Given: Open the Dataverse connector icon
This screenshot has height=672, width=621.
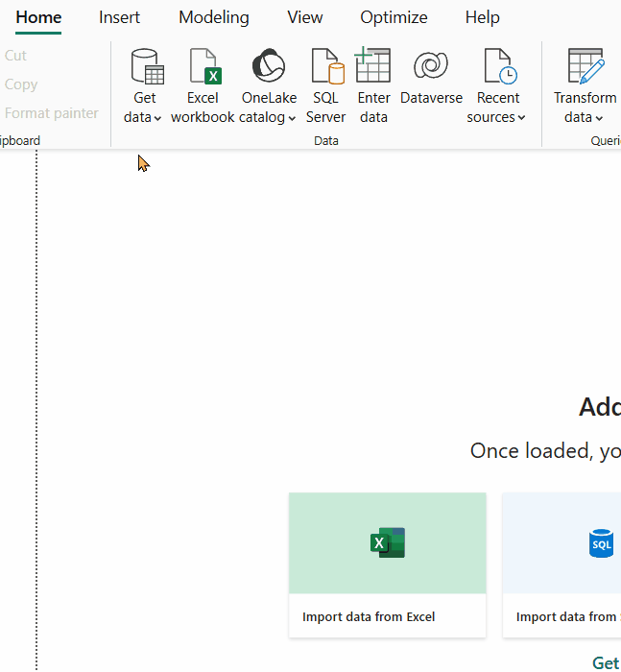Looking at the screenshot, I should coord(431,67).
